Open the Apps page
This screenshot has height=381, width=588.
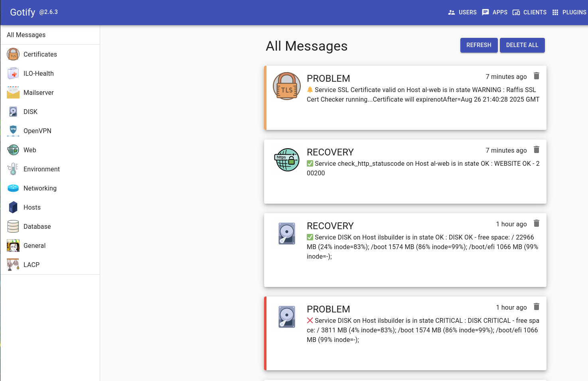click(x=495, y=12)
